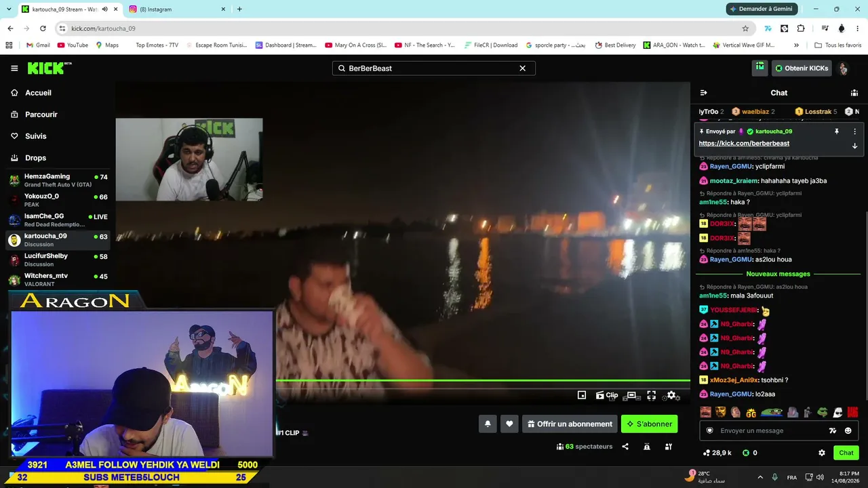Expand the pinned message down arrow
This screenshot has width=868, height=488.
pyautogui.click(x=854, y=146)
